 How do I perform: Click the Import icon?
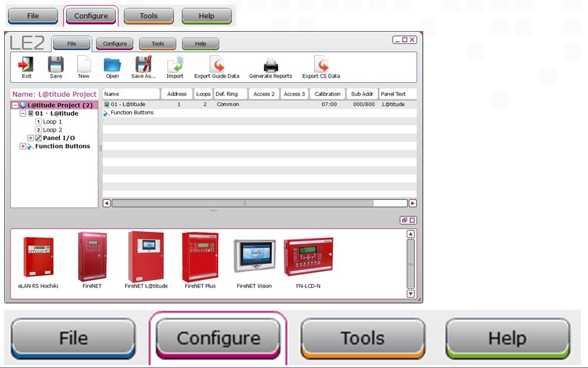(x=175, y=64)
